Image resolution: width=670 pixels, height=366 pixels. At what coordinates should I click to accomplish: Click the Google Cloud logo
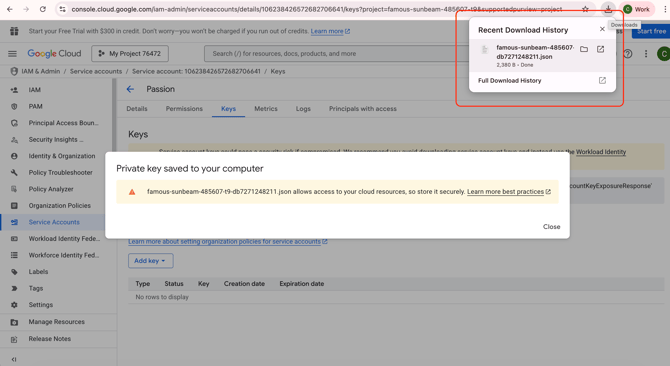54,53
